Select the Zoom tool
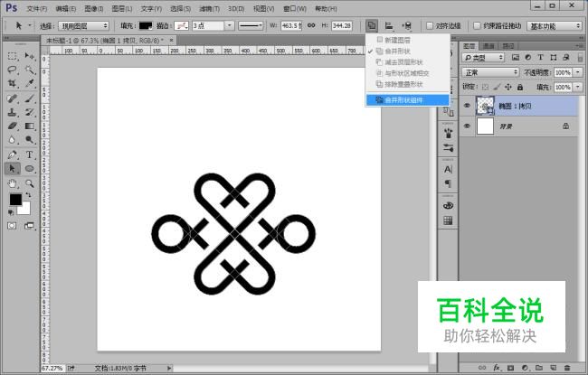This screenshot has width=588, height=375. click(29, 183)
